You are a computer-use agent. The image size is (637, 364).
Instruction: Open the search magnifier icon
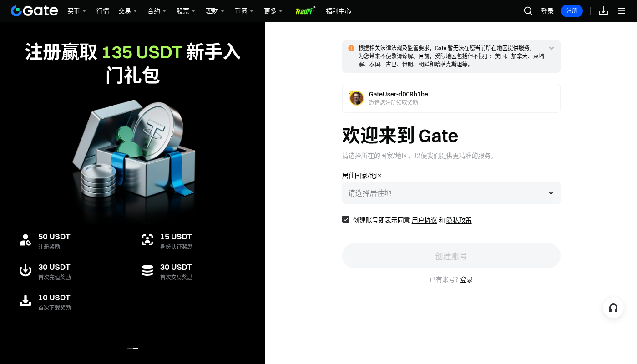point(528,11)
